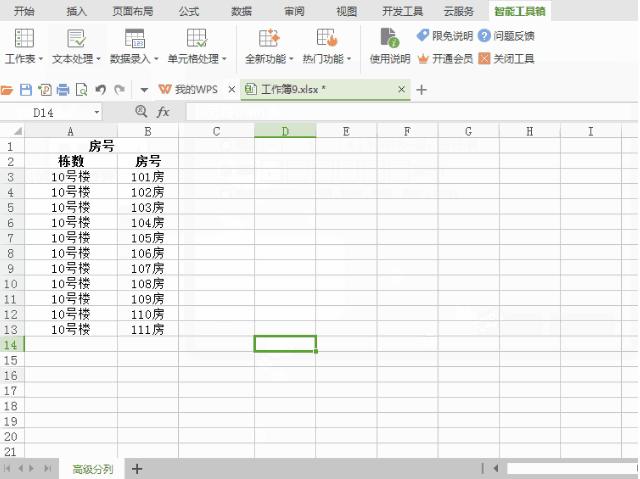Switch to the 公式 ribbon tab
Image resolution: width=640 pixels, height=479 pixels.
pyautogui.click(x=189, y=11)
